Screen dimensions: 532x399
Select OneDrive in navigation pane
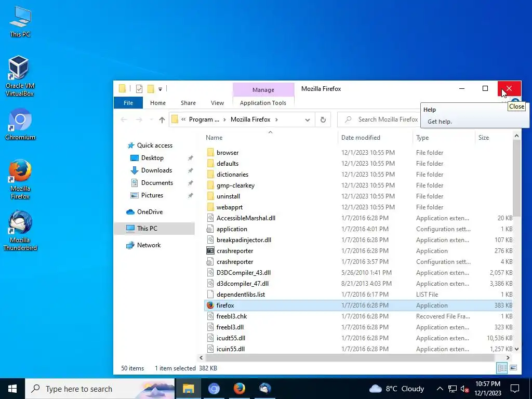[x=150, y=212]
